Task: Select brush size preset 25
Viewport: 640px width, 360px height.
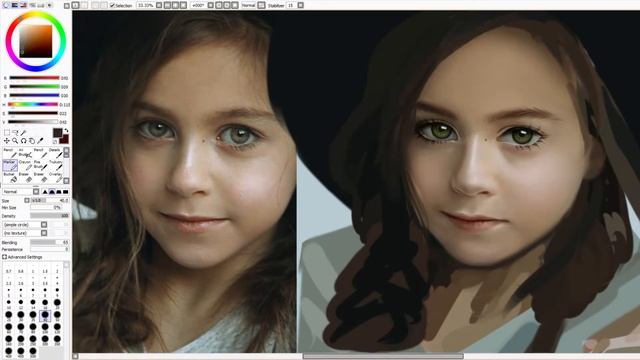Action: (9, 316)
